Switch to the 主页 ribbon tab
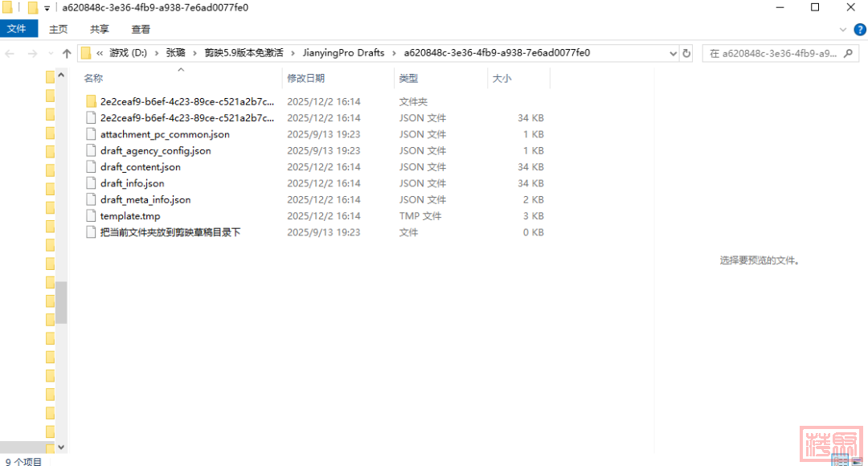 (x=59, y=29)
